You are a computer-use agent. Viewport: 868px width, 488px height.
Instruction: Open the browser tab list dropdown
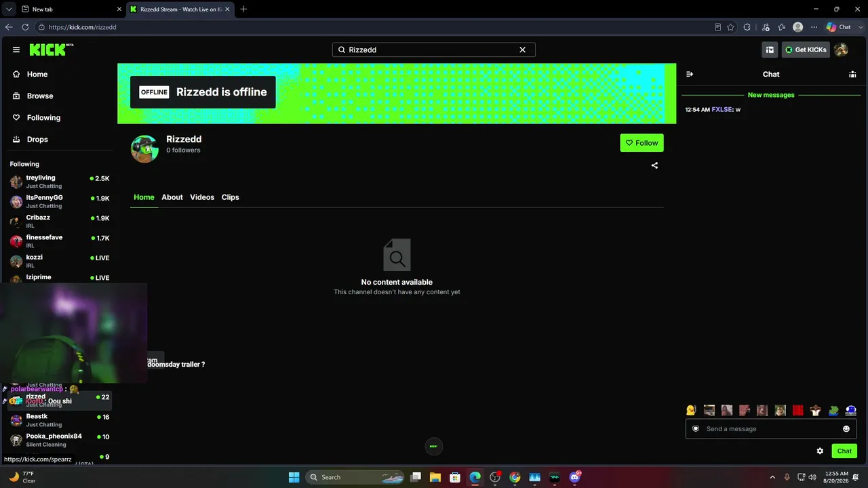tap(9, 9)
